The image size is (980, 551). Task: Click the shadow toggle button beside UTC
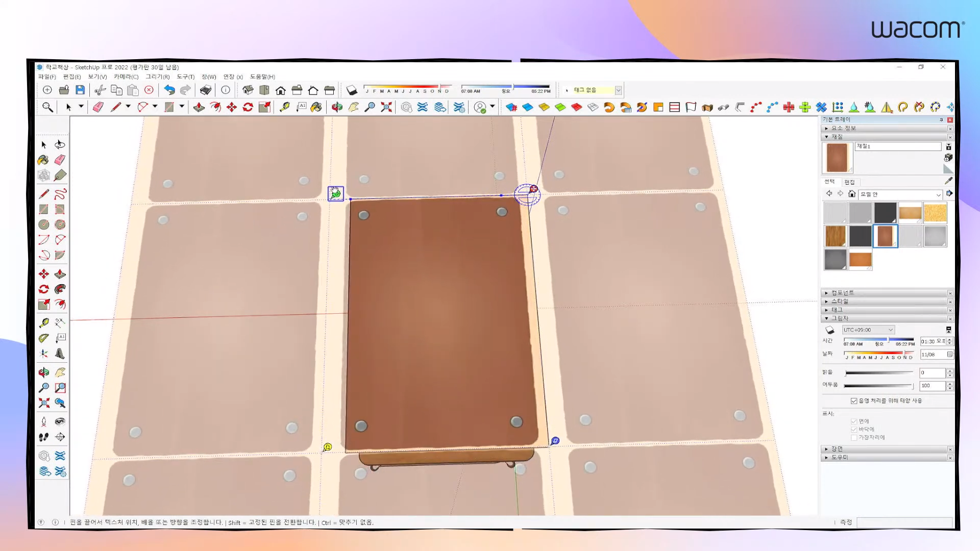(830, 330)
